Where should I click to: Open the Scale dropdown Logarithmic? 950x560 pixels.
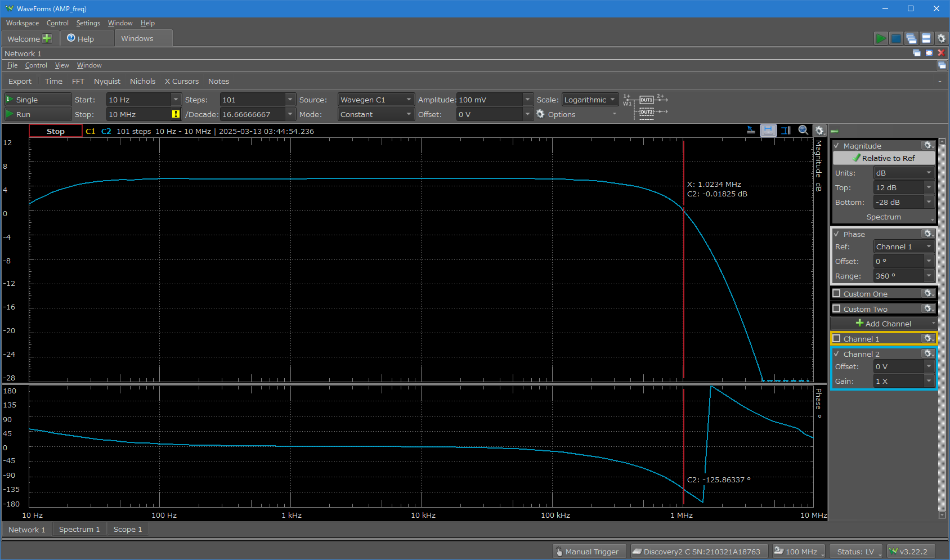590,100
